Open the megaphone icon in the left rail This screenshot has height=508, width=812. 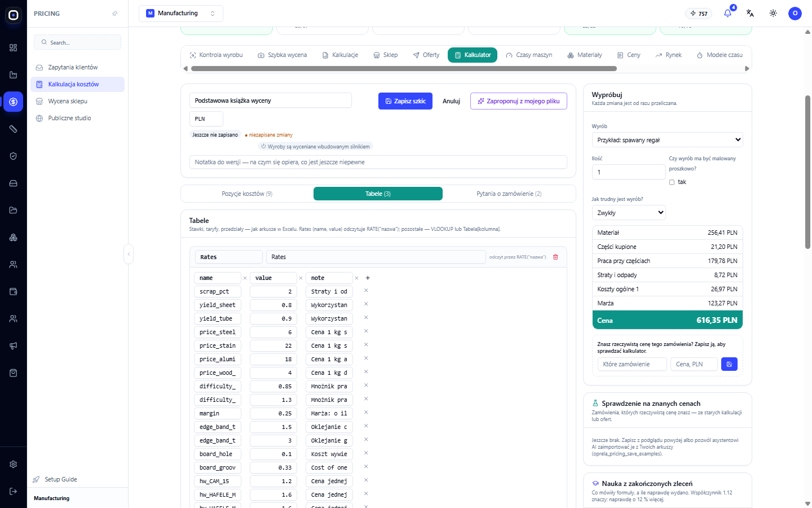pos(14,346)
